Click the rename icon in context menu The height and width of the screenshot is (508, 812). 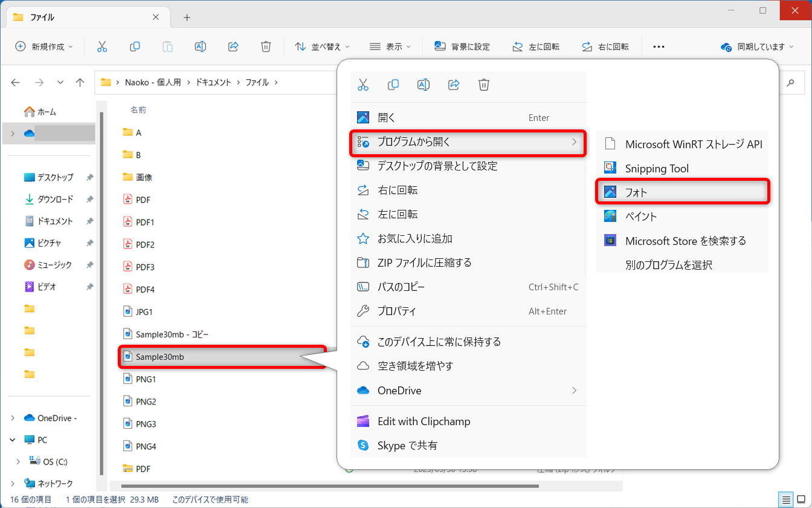(424, 85)
